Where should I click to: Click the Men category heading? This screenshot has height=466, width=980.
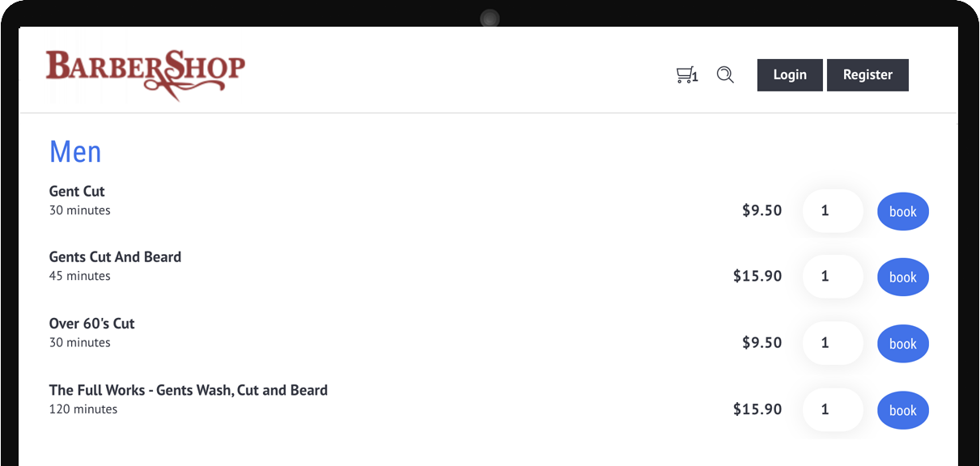[x=75, y=151]
